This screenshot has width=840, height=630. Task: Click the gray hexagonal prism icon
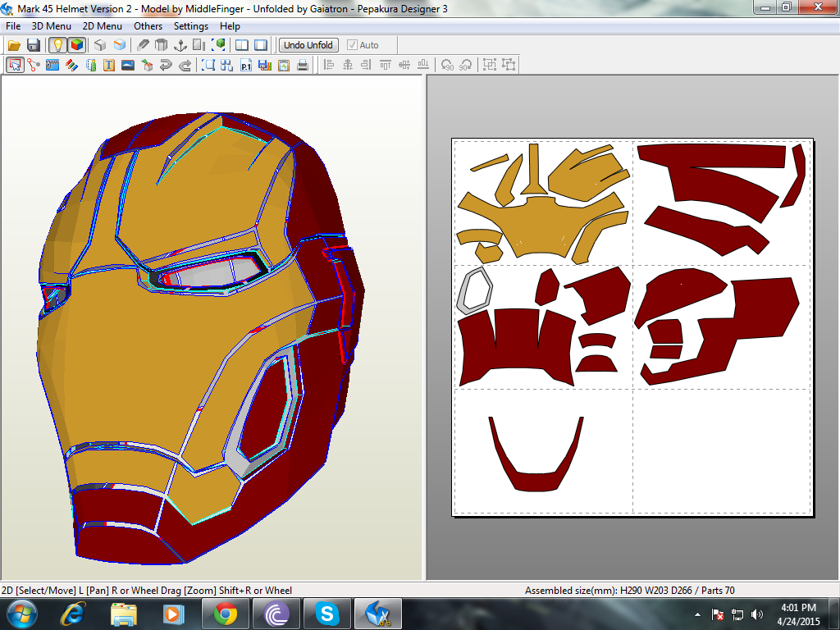coord(162,46)
